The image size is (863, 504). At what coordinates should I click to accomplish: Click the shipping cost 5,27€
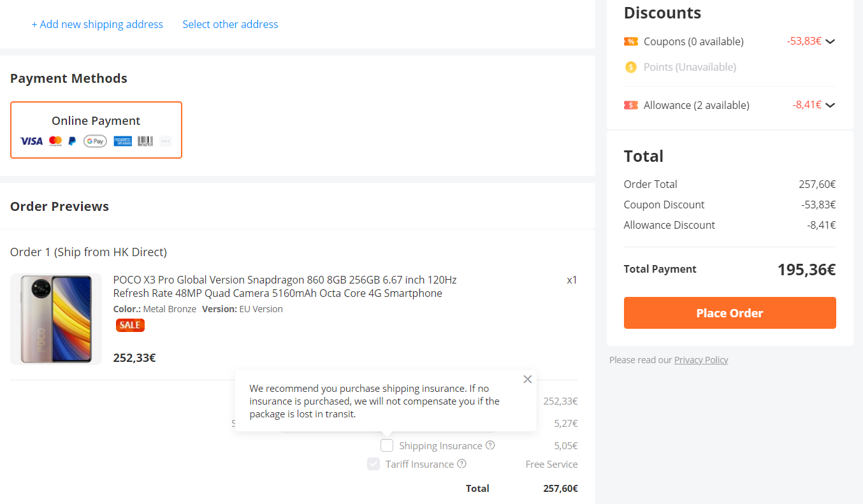pyautogui.click(x=566, y=423)
